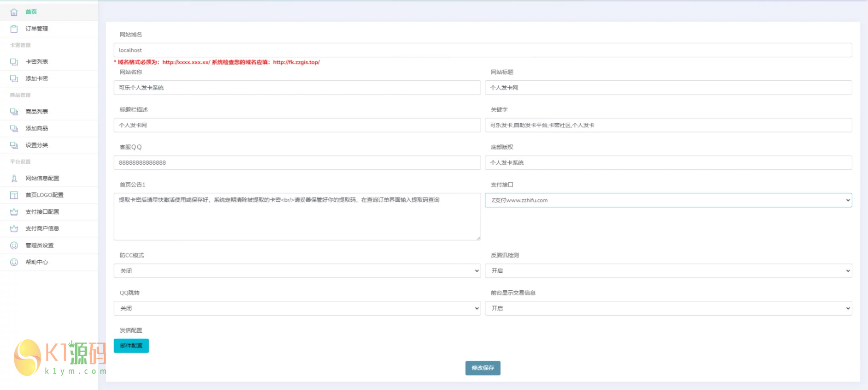The image size is (868, 390).
Task: Click the 订单管理 clipboard icon
Action: pyautogui.click(x=14, y=29)
